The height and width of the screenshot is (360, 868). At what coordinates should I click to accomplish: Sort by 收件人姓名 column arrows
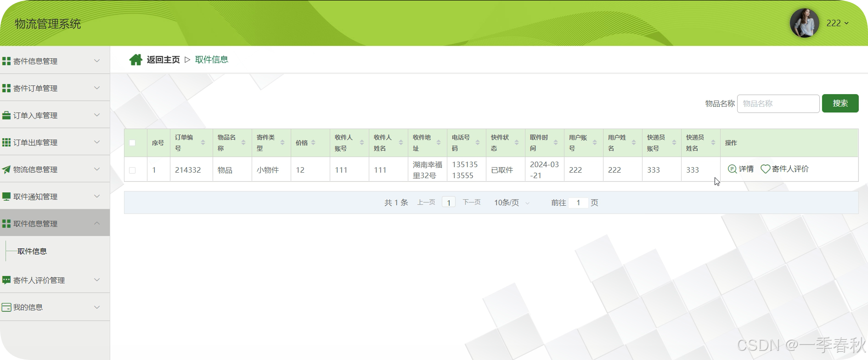(x=401, y=143)
